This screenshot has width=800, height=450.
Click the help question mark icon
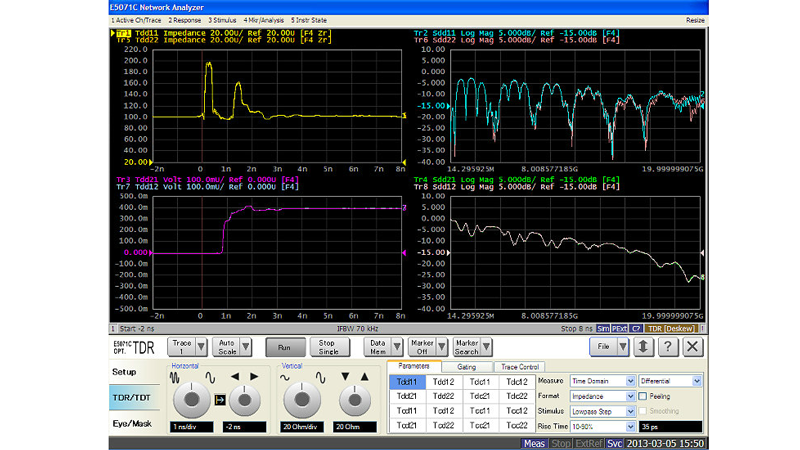[x=669, y=347]
